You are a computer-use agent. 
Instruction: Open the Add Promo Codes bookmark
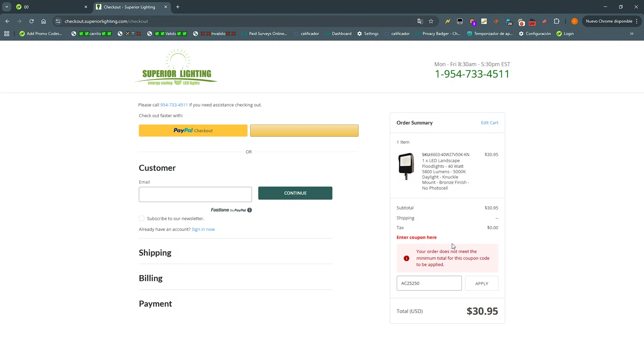pos(41,33)
